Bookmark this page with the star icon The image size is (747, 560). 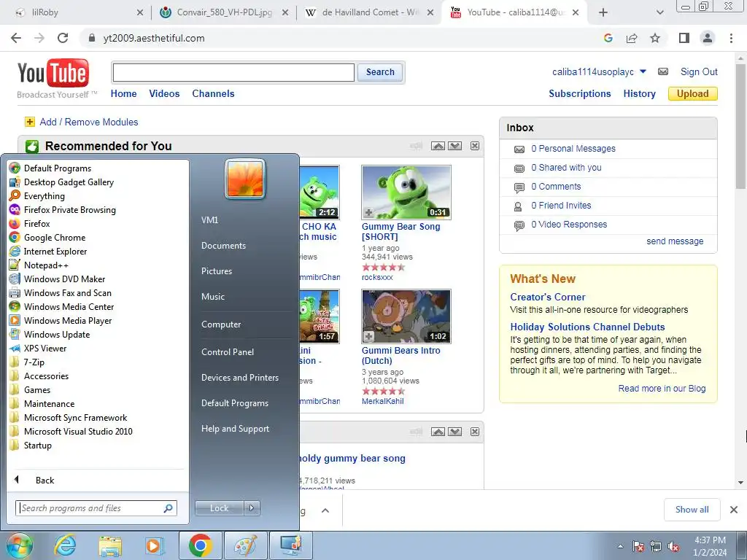tap(655, 38)
